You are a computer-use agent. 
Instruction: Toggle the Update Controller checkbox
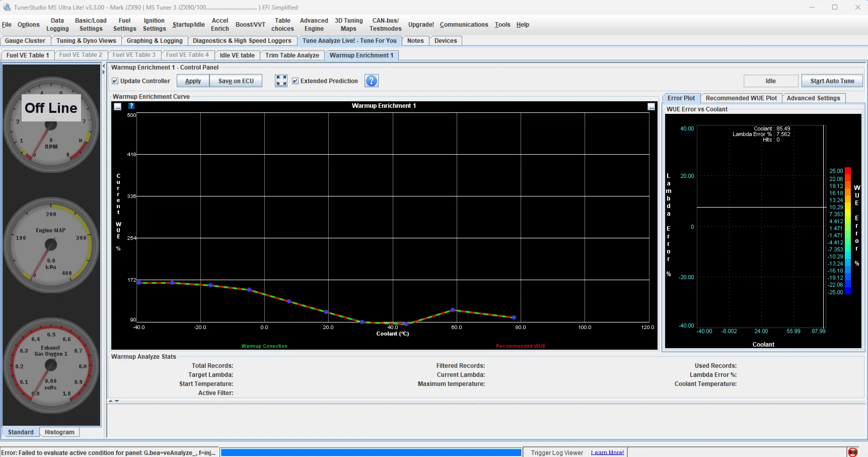click(x=115, y=81)
